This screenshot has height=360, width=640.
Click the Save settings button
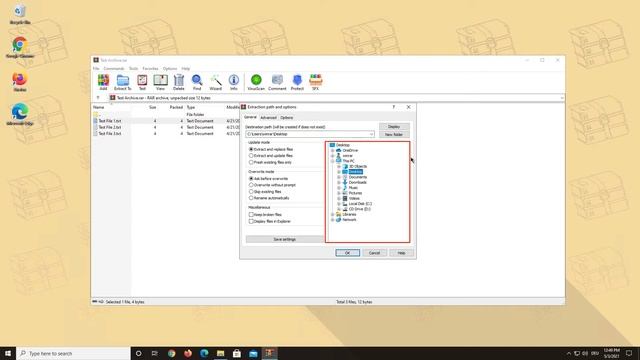[x=284, y=239]
